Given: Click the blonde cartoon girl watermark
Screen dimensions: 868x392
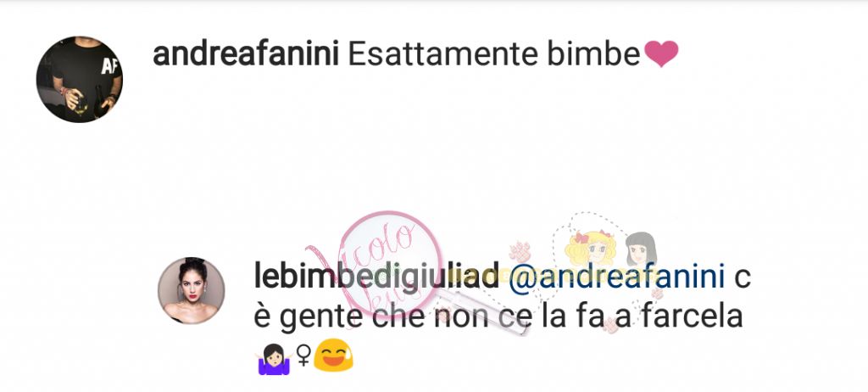Looking at the screenshot, I should [x=590, y=249].
